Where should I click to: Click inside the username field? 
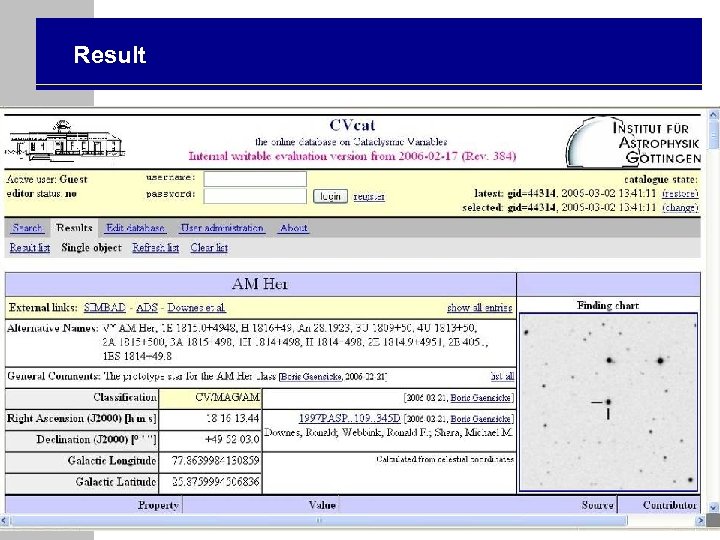[x=255, y=179]
